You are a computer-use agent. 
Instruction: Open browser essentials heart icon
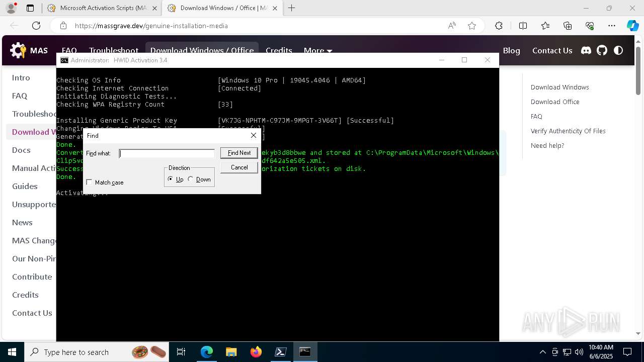590,26
